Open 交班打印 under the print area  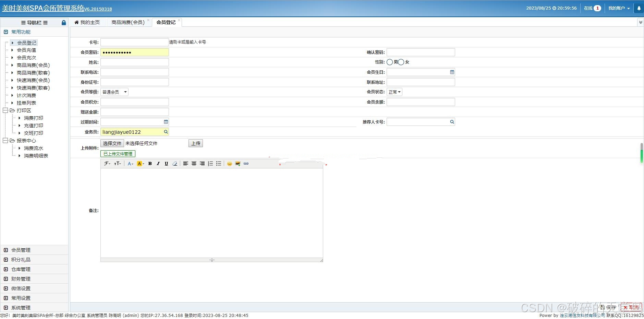point(34,133)
